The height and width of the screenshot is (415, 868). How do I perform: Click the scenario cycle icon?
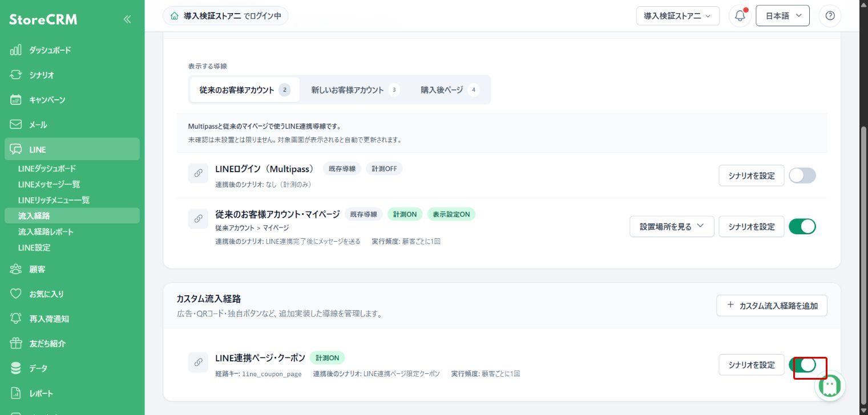coord(16,75)
